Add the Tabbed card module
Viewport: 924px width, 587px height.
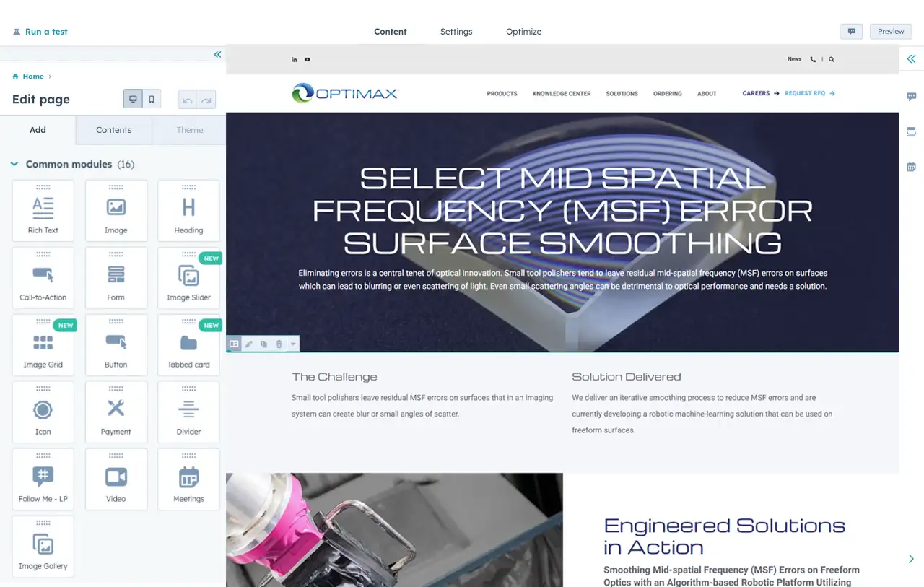click(x=188, y=344)
